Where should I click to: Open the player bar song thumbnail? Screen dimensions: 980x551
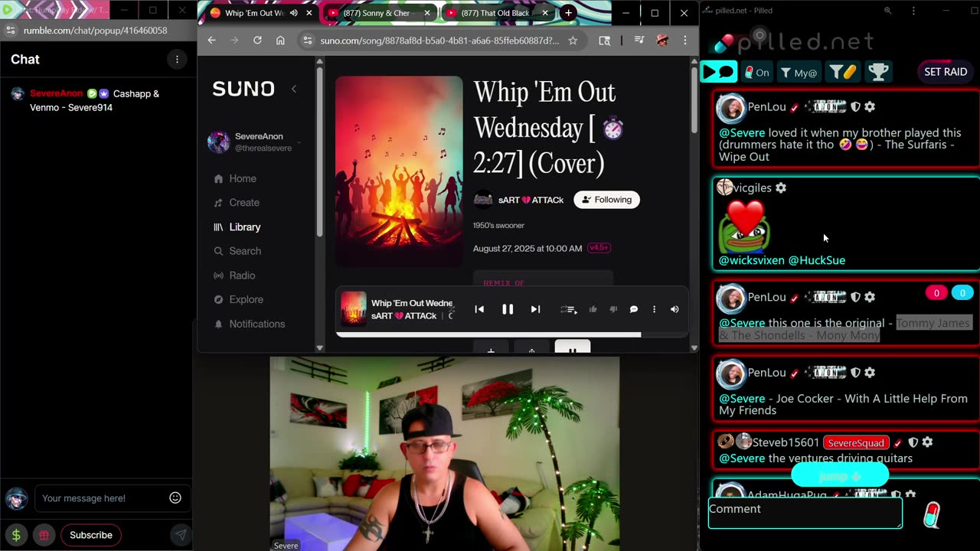click(354, 309)
